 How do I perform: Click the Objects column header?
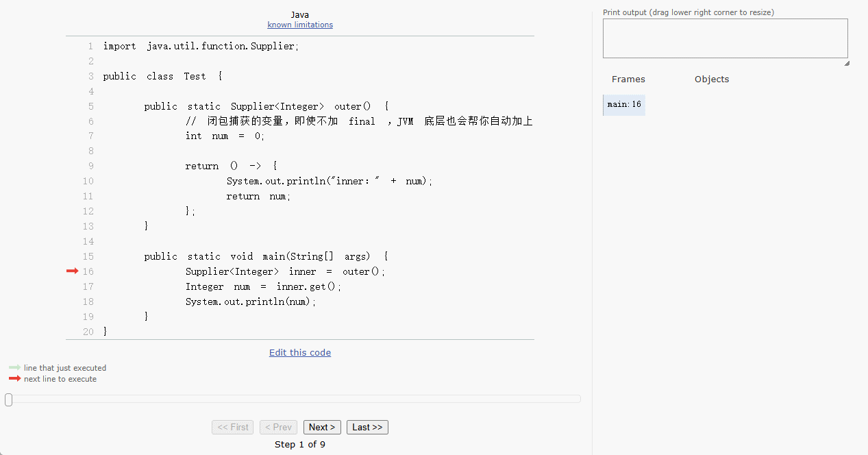[712, 79]
